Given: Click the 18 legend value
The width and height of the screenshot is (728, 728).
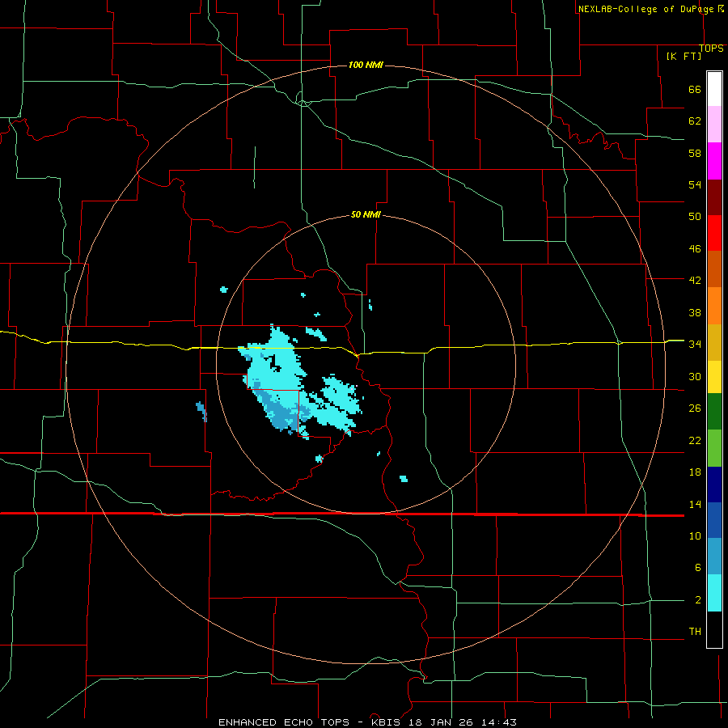Looking at the screenshot, I should pos(695,472).
